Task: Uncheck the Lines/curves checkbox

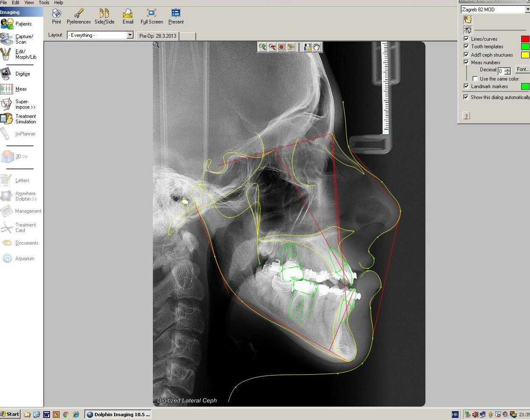Action: (466, 39)
